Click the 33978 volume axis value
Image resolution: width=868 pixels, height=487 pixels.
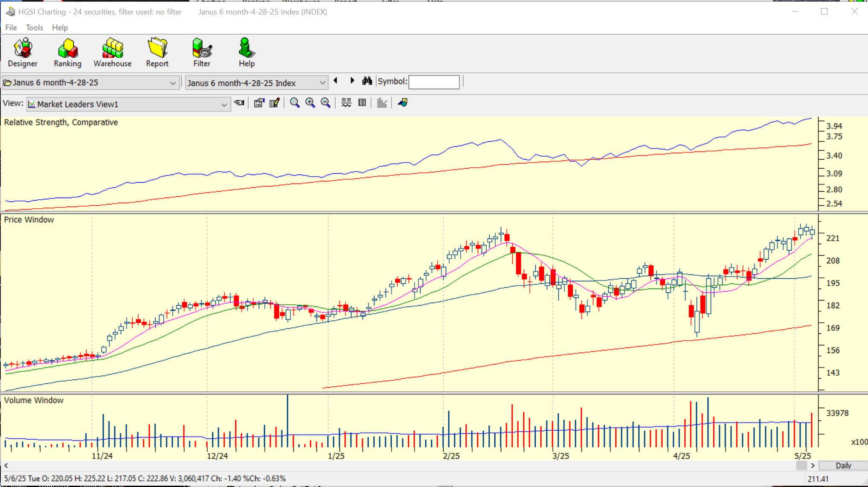(x=837, y=413)
